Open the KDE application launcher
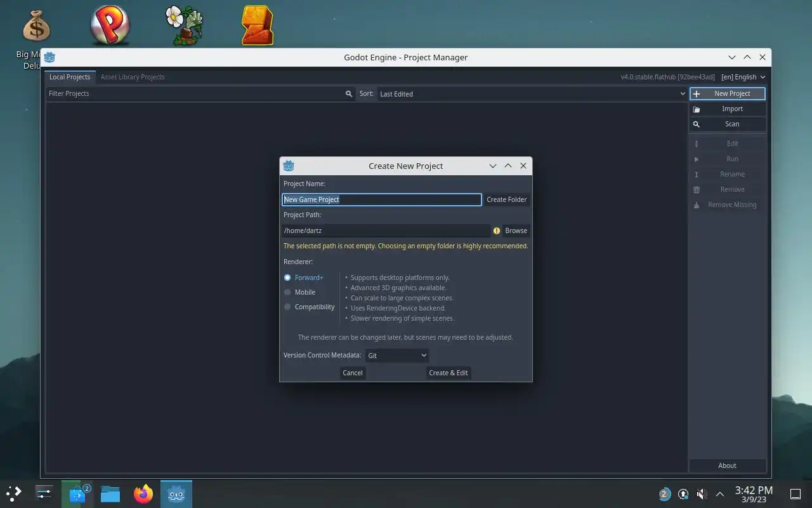 (14, 493)
